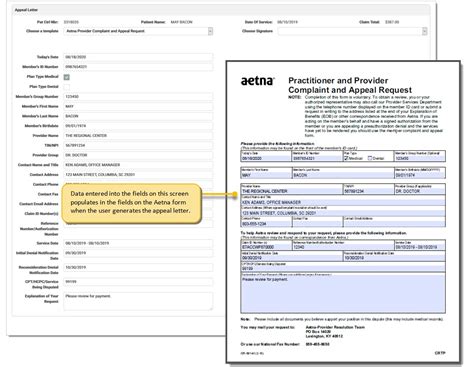
Task: Click the 123 MAIN STREET address field on Aetna form
Action: click(x=343, y=213)
